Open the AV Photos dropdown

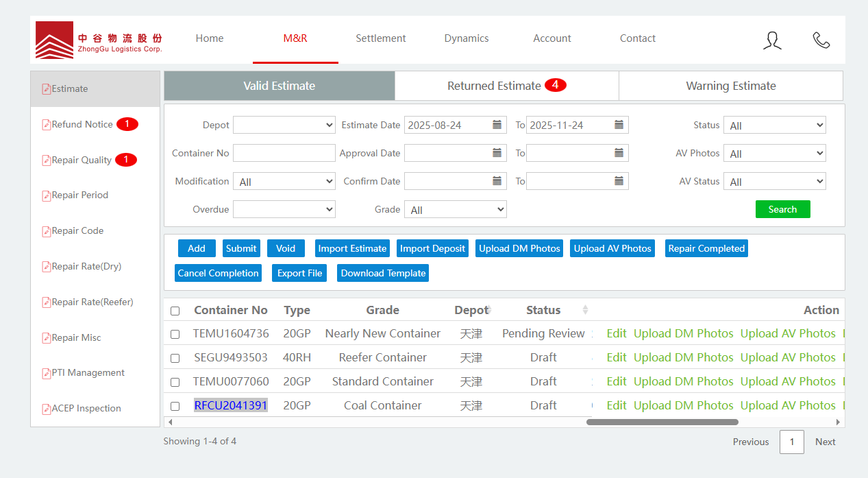coord(774,154)
